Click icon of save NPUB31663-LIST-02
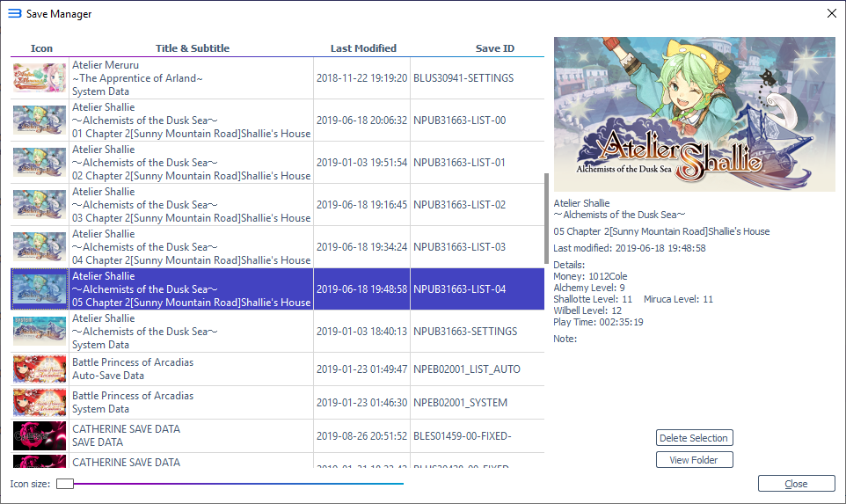The width and height of the screenshot is (846, 504). (40, 205)
